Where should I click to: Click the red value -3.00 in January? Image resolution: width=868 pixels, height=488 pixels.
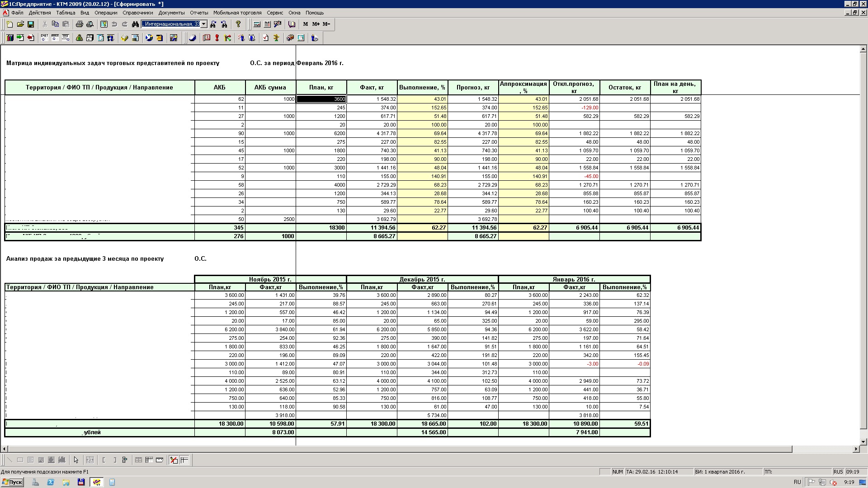tap(574, 364)
